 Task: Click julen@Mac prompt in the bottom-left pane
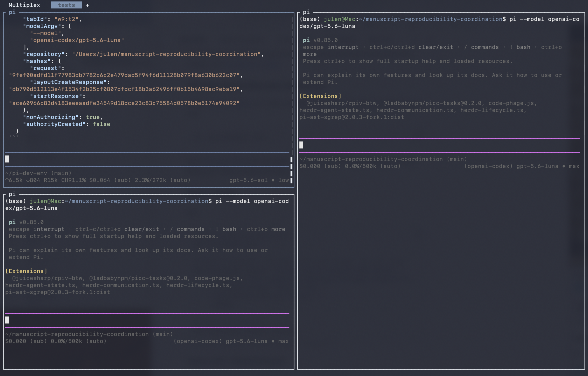[45, 201]
